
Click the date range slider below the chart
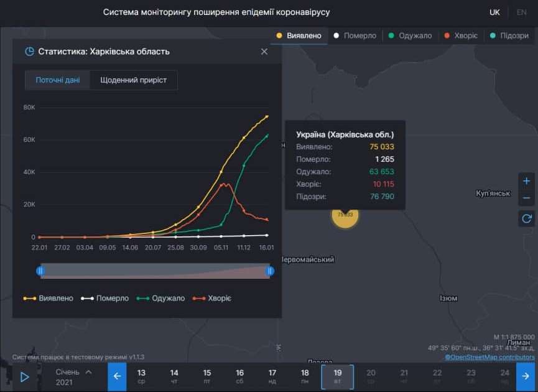[155, 270]
